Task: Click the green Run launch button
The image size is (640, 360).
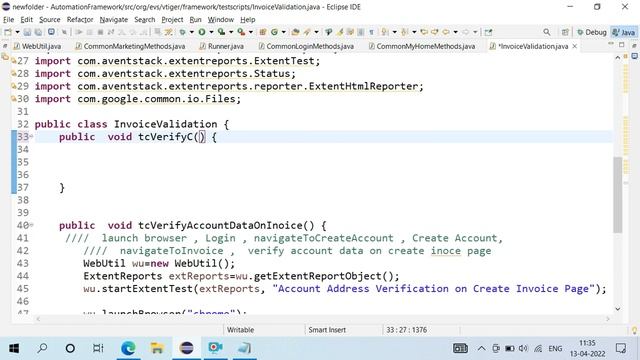Action: click(202, 32)
